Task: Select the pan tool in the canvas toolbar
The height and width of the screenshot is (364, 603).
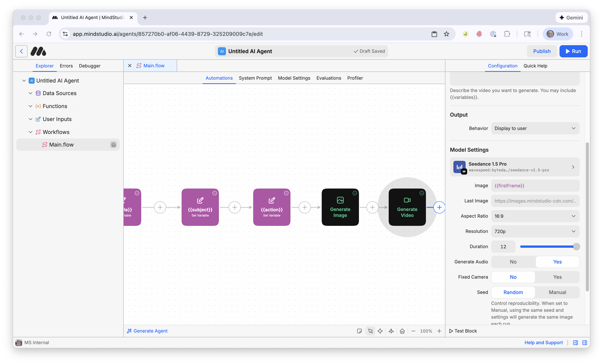Action: (380, 331)
